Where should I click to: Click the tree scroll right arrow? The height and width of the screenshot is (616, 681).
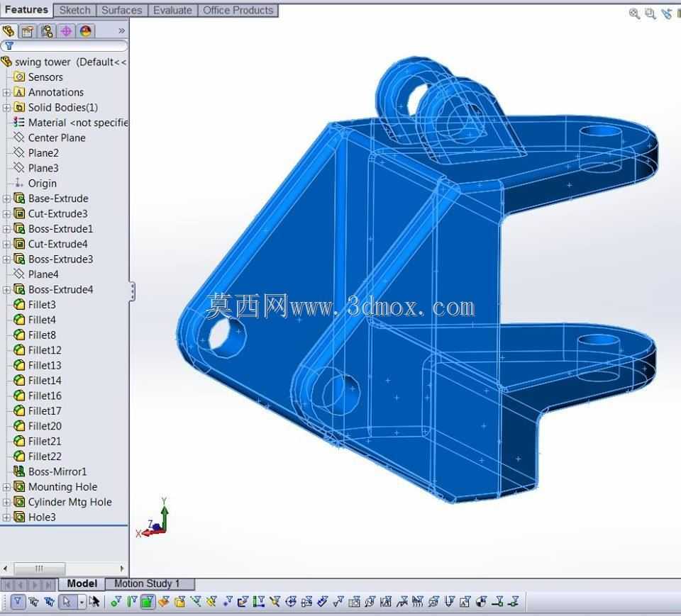[121, 569]
